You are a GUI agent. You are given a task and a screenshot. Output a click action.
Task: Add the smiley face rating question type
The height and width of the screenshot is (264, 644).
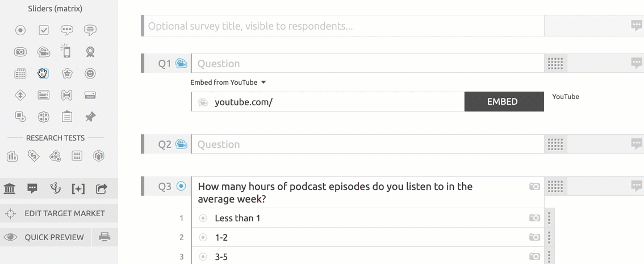pos(90,73)
